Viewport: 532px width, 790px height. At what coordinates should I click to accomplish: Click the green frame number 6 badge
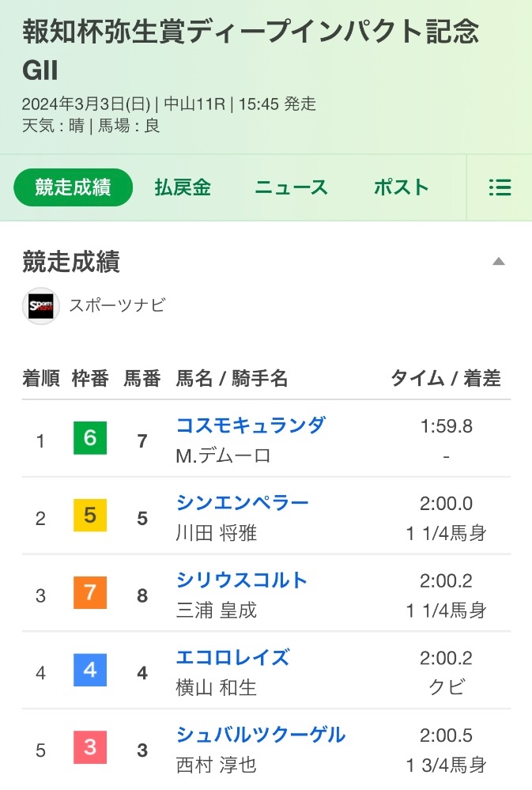click(90, 438)
